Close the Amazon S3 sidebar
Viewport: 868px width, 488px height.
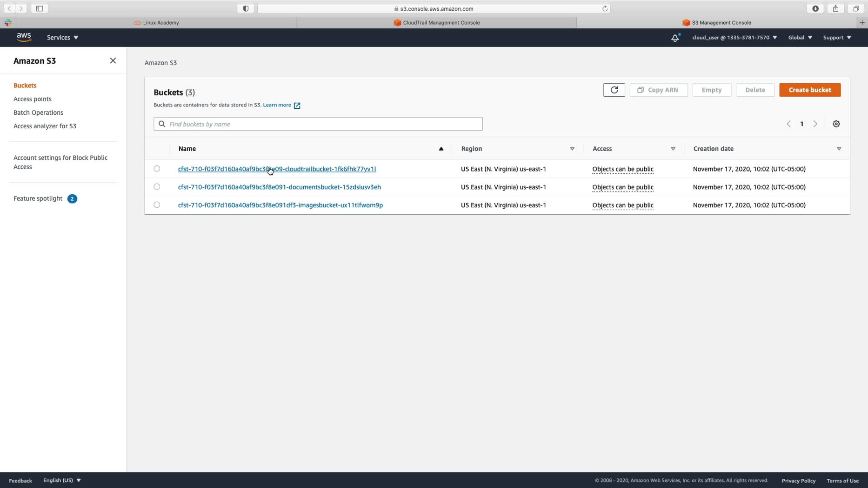click(x=113, y=61)
